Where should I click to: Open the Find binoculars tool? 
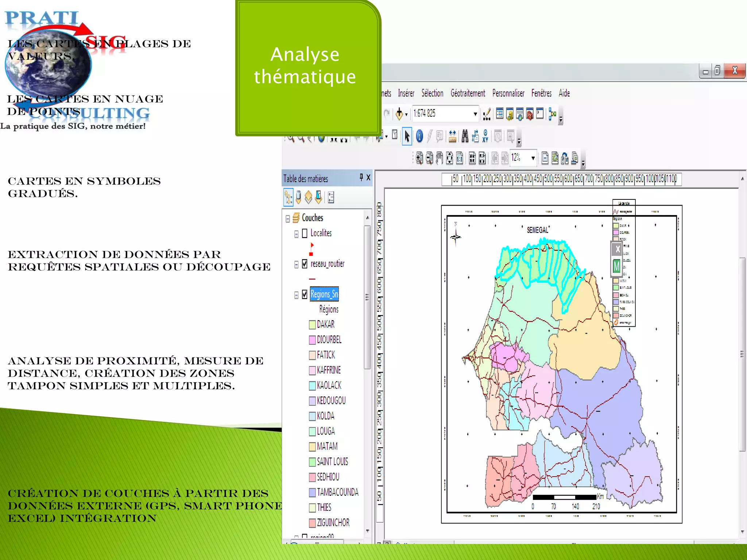(465, 136)
